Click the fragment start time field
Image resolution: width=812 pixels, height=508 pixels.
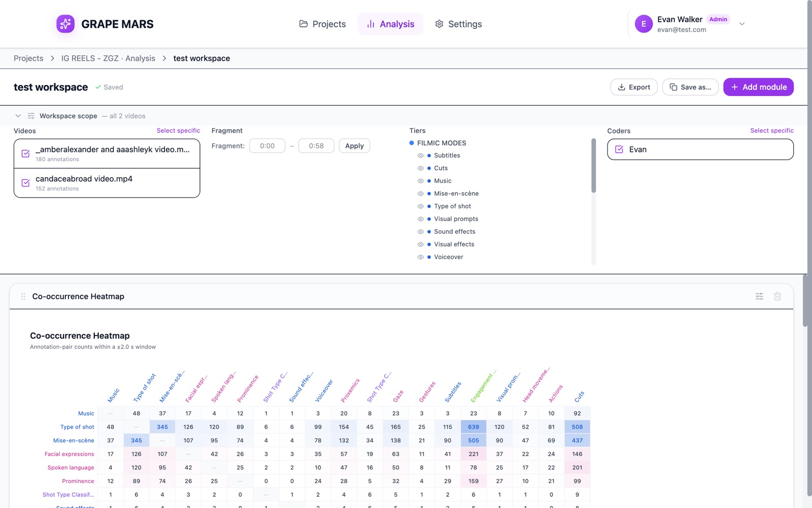(267, 146)
